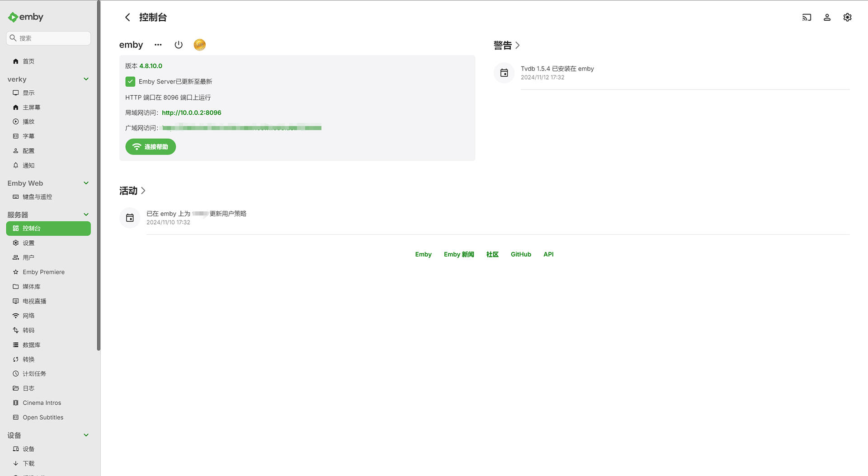Open Cinema Intros settings
The image size is (868, 476).
(x=48, y=403)
